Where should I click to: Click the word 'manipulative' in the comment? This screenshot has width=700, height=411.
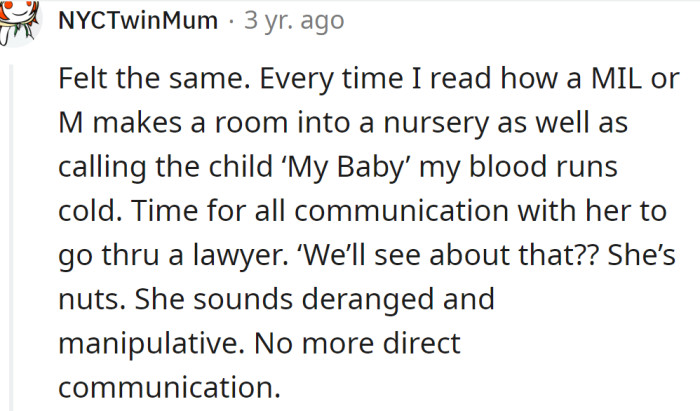[148, 344]
